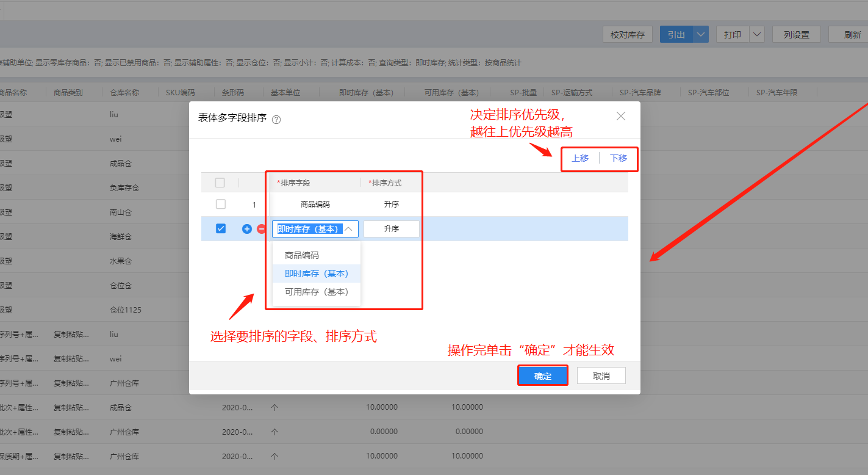
Task: Toggle the select-all checkbox in the sort dialog header
Action: [x=220, y=183]
